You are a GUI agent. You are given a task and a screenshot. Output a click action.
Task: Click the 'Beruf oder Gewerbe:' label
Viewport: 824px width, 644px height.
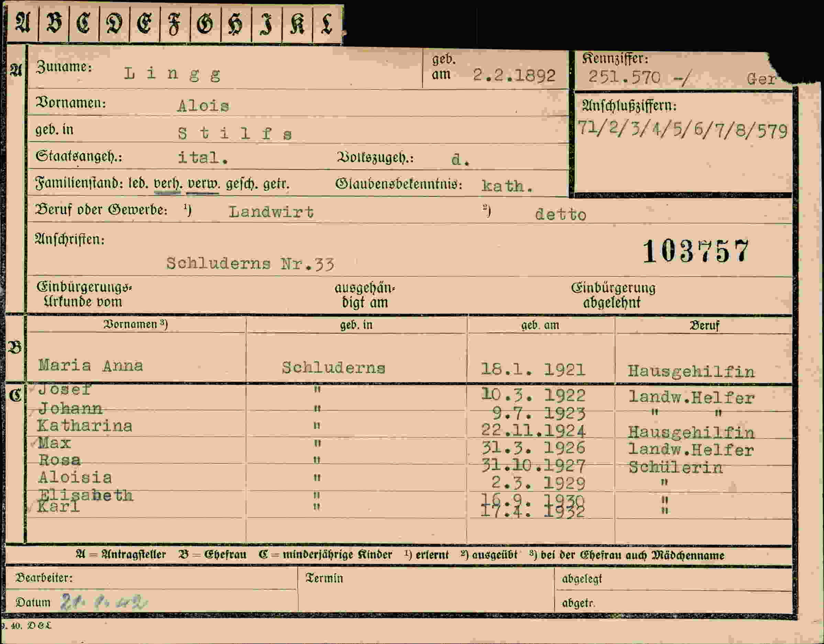101,209
